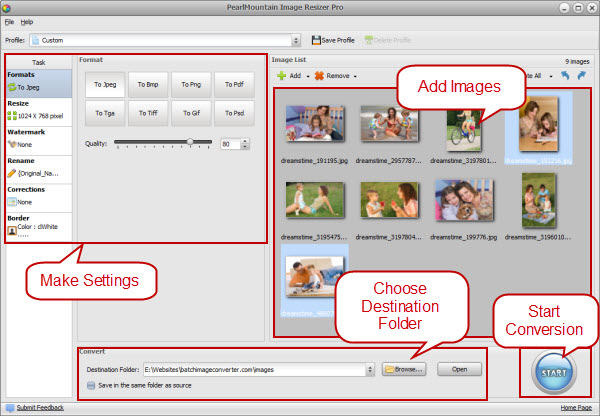This screenshot has height=416, width=600.
Task: Expand the Rotate All dropdown arrow
Action: tap(551, 76)
